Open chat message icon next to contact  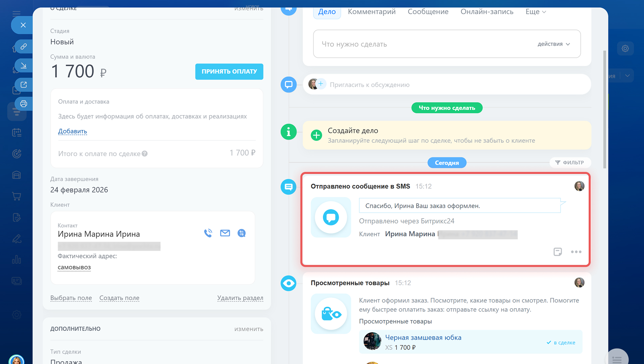click(x=241, y=233)
